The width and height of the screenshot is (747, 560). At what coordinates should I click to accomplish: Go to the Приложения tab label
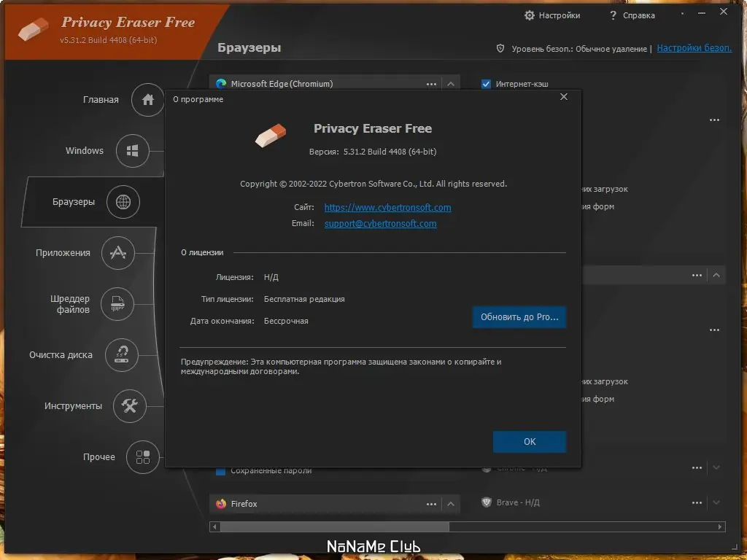click(63, 253)
